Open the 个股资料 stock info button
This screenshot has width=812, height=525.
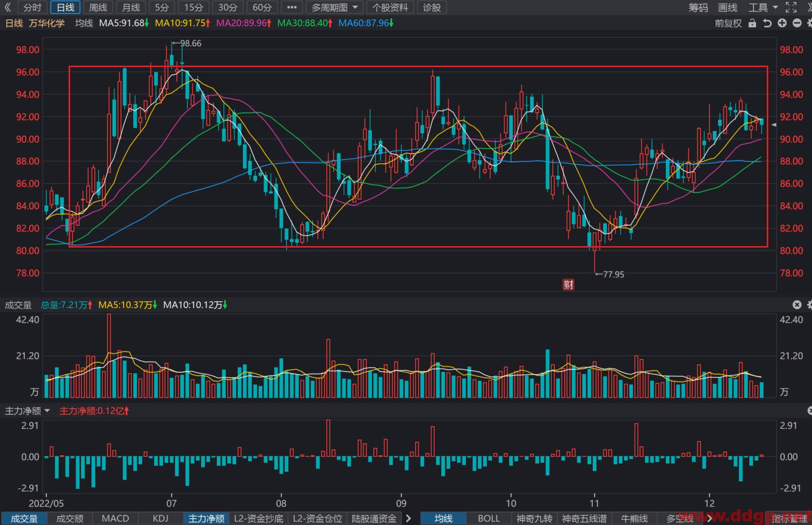[390, 7]
